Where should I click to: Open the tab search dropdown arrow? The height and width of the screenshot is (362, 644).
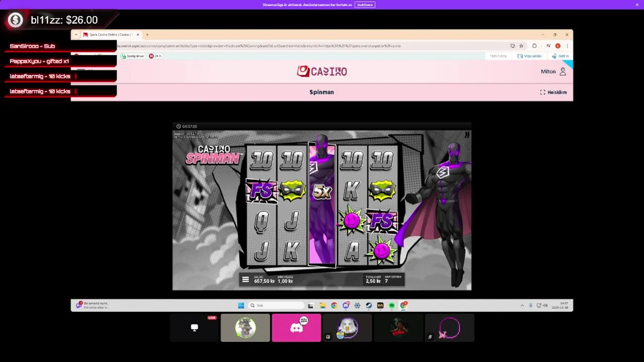76,35
